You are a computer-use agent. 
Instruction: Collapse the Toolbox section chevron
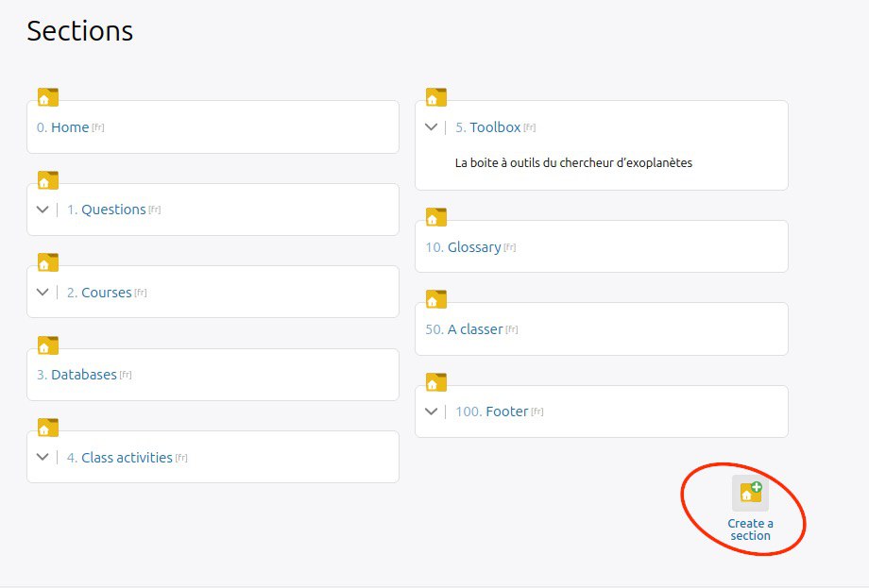[x=431, y=126]
